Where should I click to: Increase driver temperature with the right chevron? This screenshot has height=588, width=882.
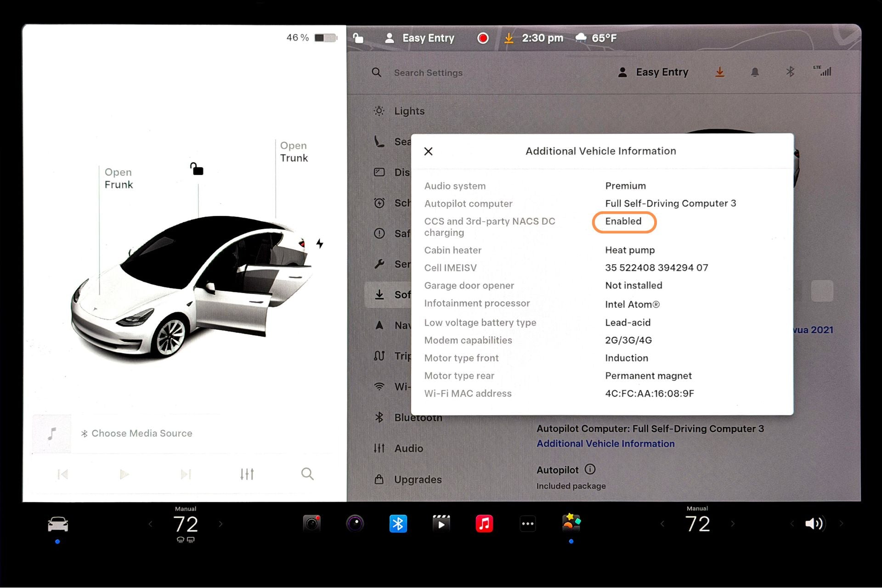220,523
